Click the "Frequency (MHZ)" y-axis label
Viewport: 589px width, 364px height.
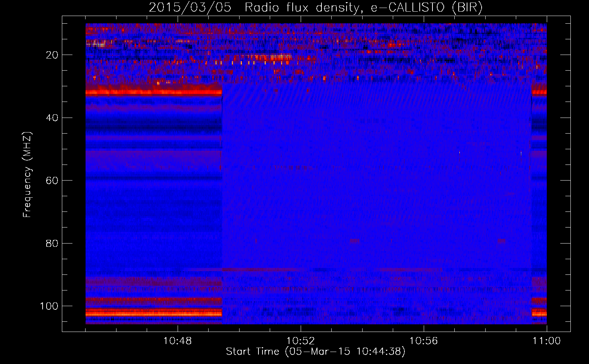point(27,174)
